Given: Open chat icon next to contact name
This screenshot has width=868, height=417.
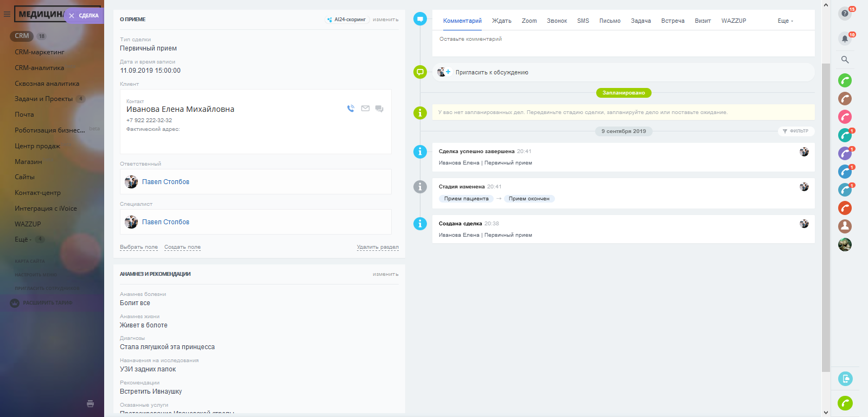Looking at the screenshot, I should pyautogui.click(x=379, y=109).
